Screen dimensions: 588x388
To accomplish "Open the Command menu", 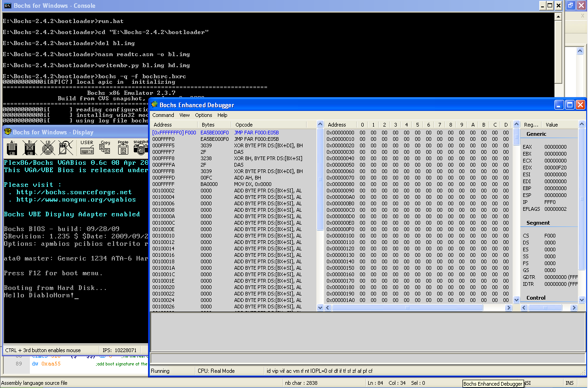I will coord(163,115).
